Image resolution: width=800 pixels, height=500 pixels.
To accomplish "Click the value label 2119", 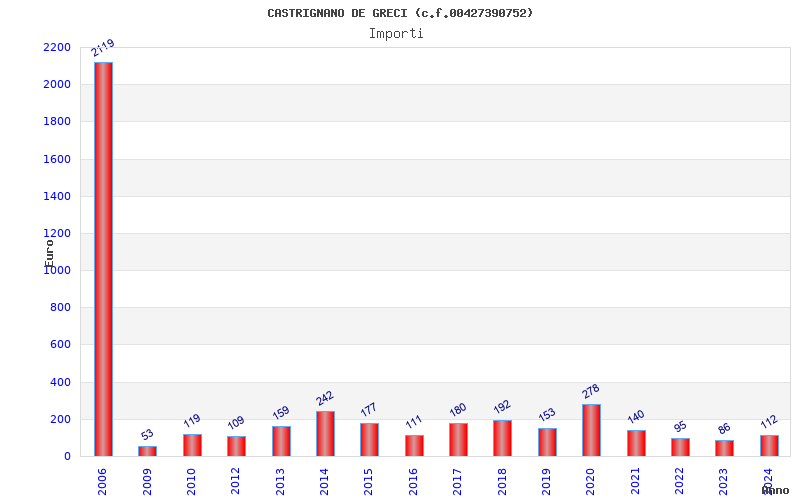I will click(x=103, y=48).
